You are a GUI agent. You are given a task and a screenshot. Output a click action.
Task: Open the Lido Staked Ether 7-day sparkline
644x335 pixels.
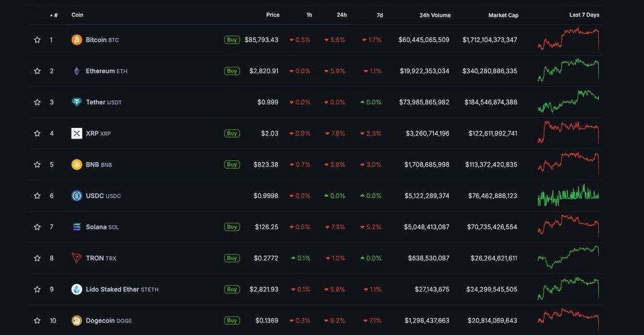tap(568, 289)
